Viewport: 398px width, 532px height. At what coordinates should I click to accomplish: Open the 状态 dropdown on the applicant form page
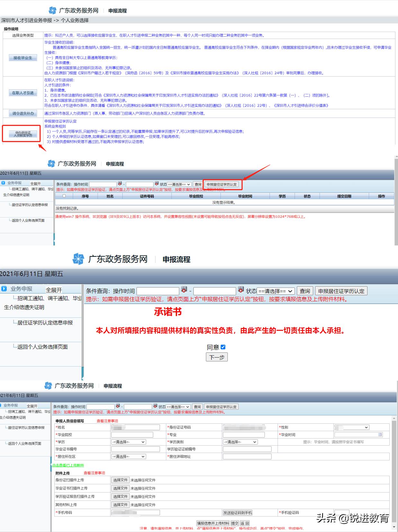click(x=178, y=407)
